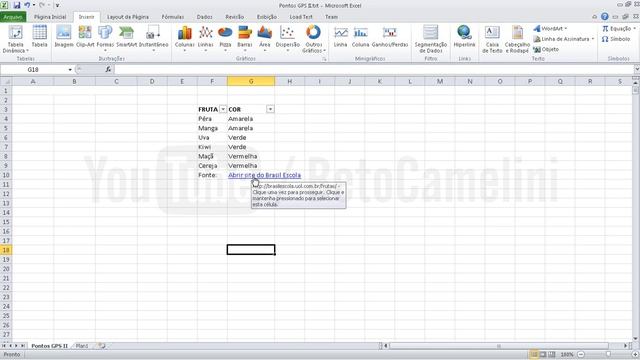This screenshot has height=360, width=640.
Task: Open FRUTA column filter dropdown
Action: click(x=223, y=109)
